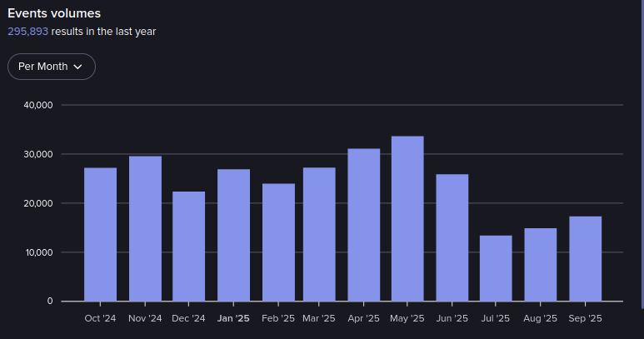This screenshot has height=339, width=644.
Task: Click the chevron arrow beside Per Month
Action: point(78,67)
